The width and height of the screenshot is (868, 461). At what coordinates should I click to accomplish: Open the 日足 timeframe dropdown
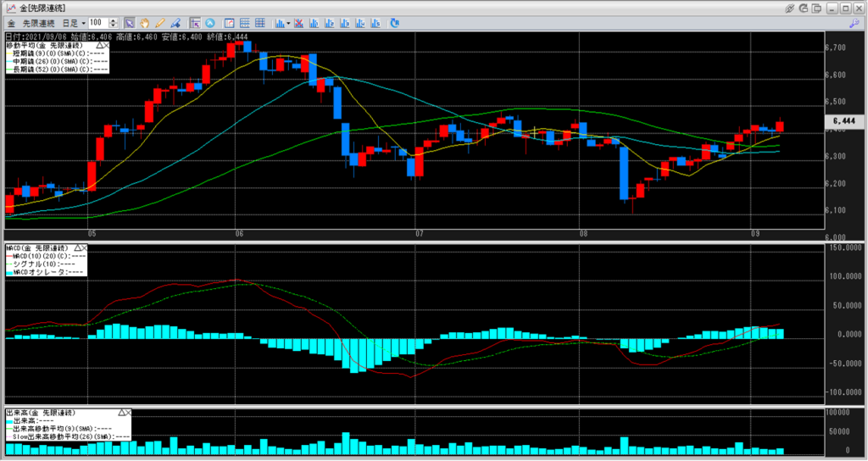[x=74, y=23]
